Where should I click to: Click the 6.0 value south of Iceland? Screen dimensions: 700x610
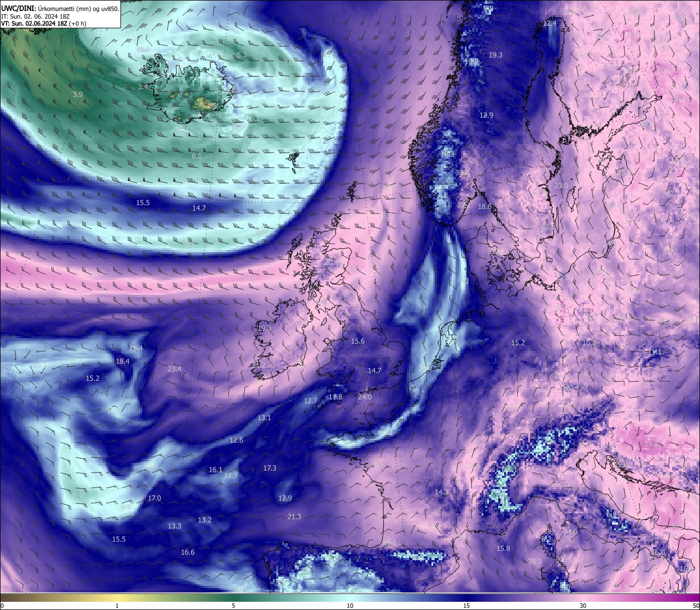pyautogui.click(x=197, y=156)
